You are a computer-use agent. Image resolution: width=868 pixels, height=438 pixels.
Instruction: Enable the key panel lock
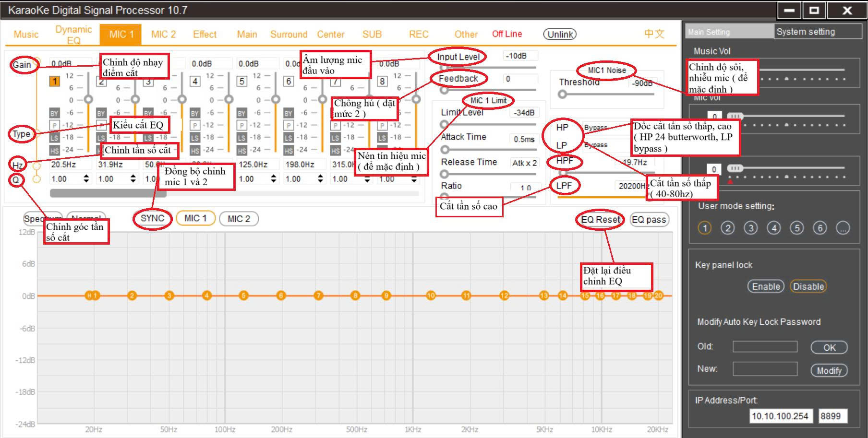click(x=766, y=286)
